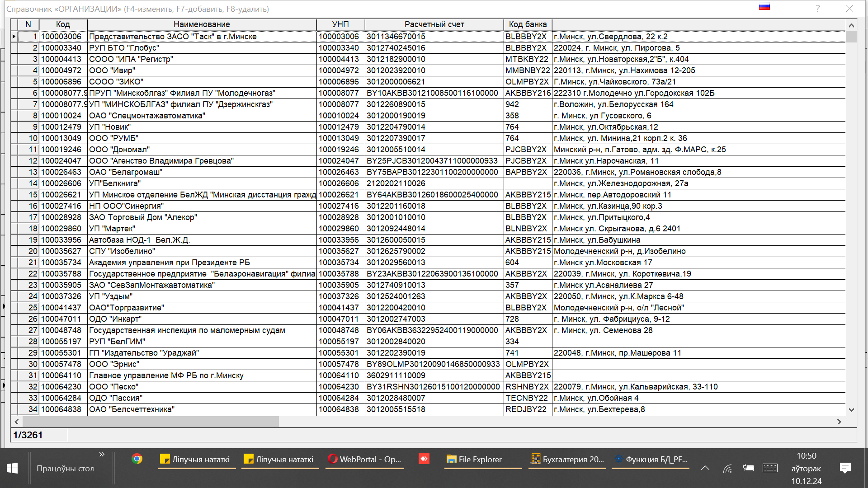Open Google Chrome from taskbar

pyautogui.click(x=137, y=459)
